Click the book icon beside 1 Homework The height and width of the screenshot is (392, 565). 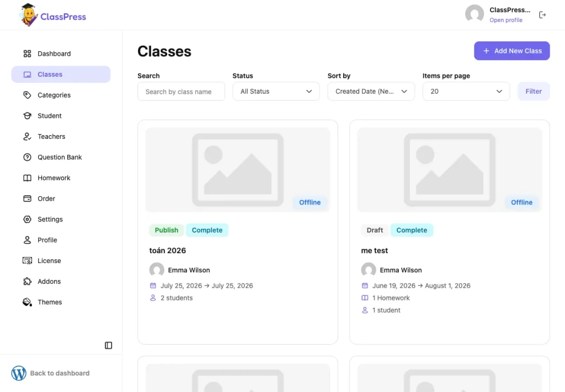pos(365,298)
